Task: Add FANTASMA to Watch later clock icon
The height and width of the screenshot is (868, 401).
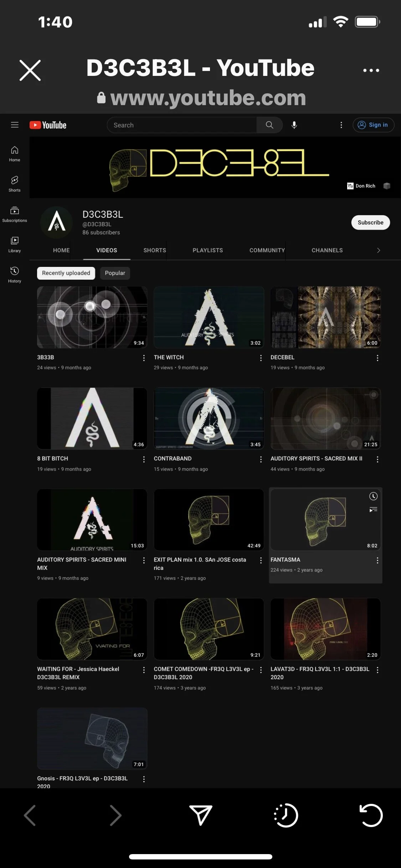Action: pyautogui.click(x=373, y=496)
